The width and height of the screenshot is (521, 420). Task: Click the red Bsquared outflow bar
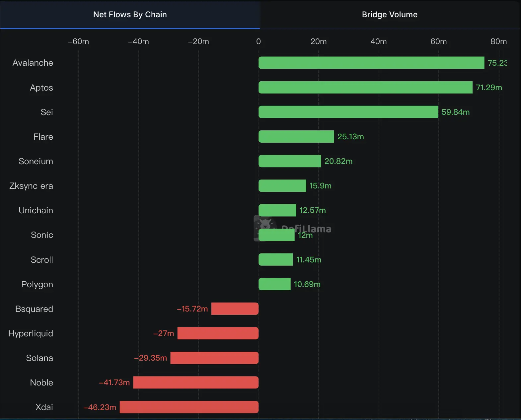coord(235,309)
